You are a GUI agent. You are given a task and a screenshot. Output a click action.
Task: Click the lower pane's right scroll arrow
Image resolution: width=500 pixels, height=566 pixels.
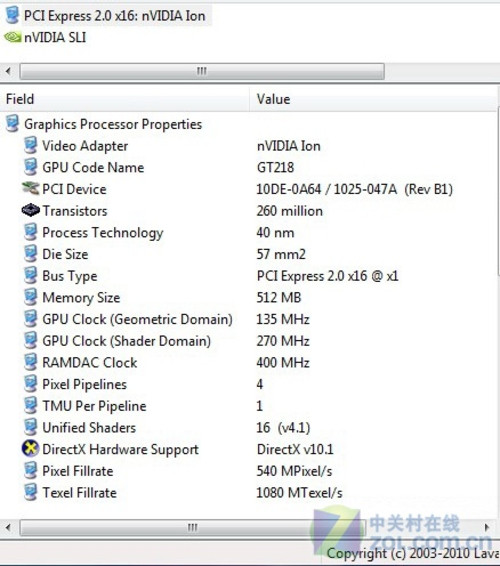487,527
